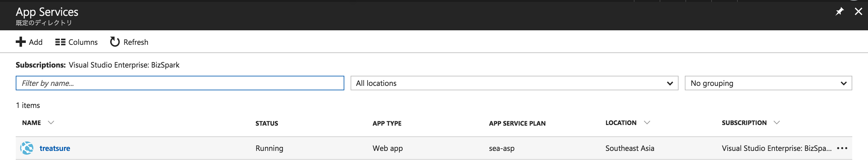Open the Columns chooser
This screenshot has height=161, width=868.
(76, 42)
